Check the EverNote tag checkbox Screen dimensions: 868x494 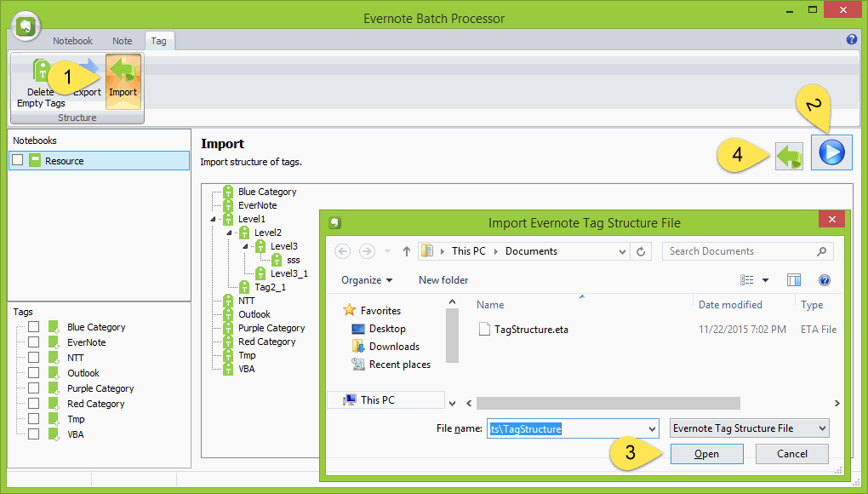(34, 342)
